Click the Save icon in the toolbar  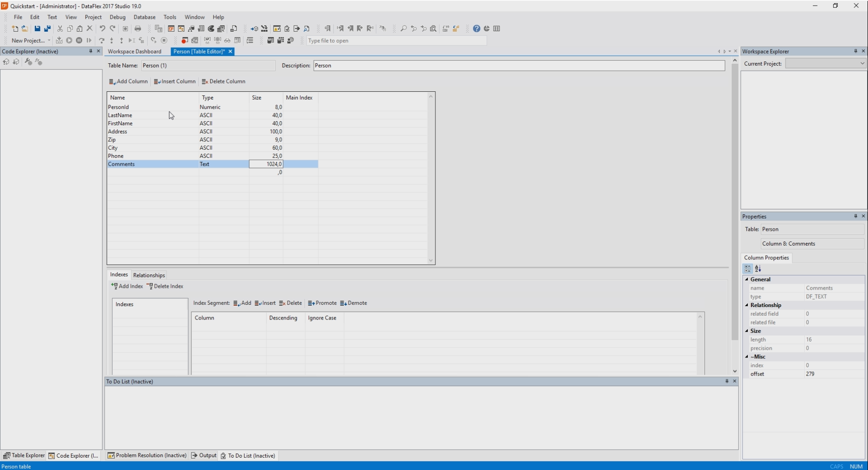pyautogui.click(x=37, y=28)
